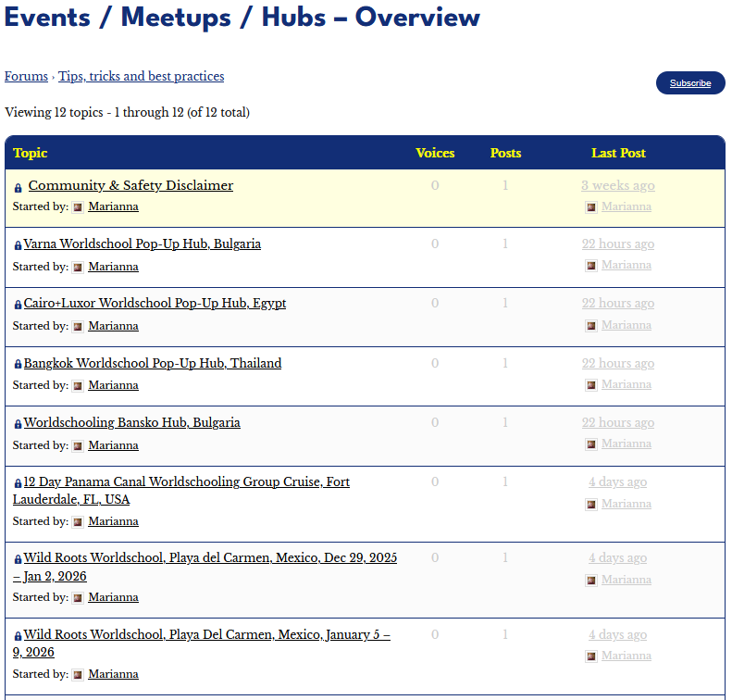Click Marianna starter avatar in Cairo+Luxor row
The height and width of the screenshot is (700, 732).
point(78,327)
